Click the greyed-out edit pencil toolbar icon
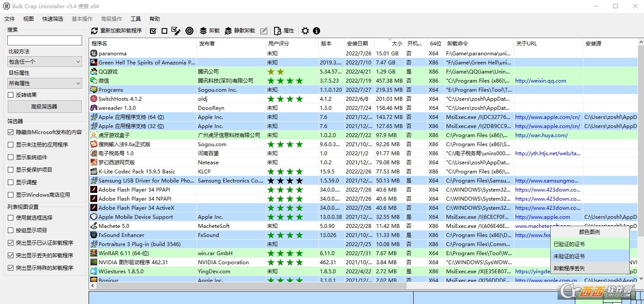 coord(264,31)
